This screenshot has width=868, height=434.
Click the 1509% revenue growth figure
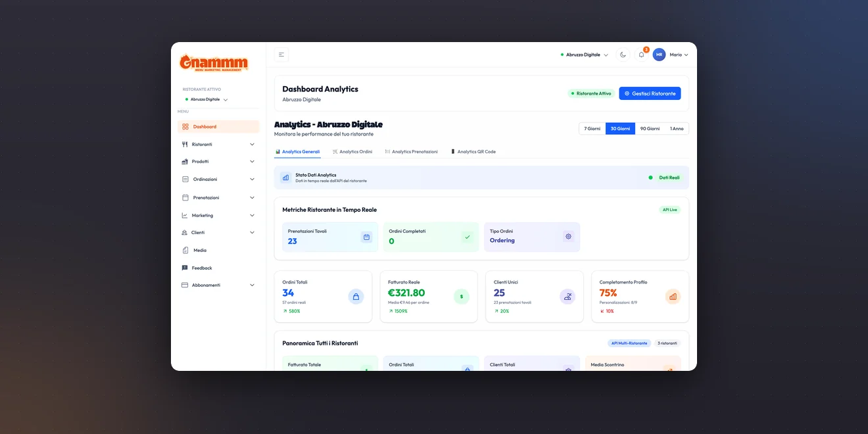click(400, 311)
